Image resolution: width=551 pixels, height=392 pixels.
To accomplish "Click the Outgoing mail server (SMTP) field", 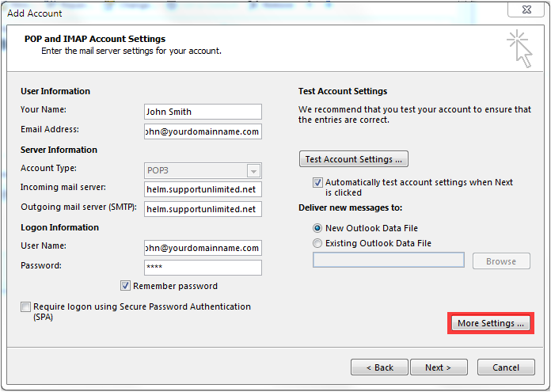I will 203,209.
